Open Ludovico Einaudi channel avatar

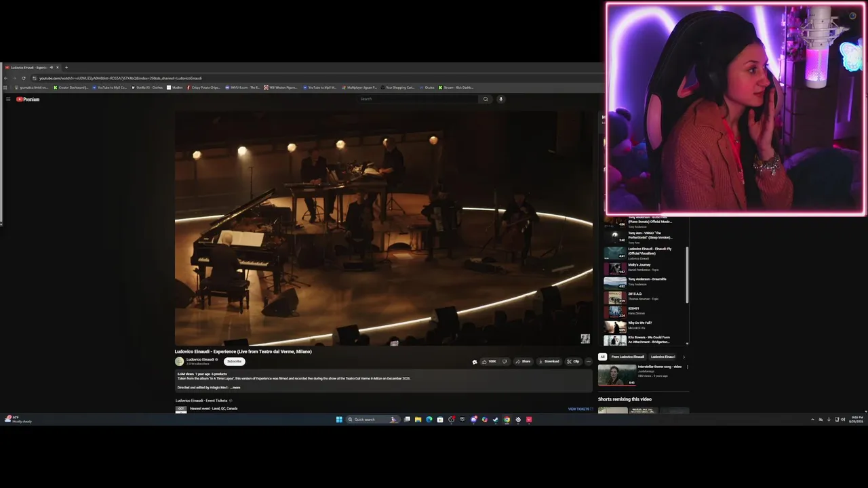click(x=179, y=361)
